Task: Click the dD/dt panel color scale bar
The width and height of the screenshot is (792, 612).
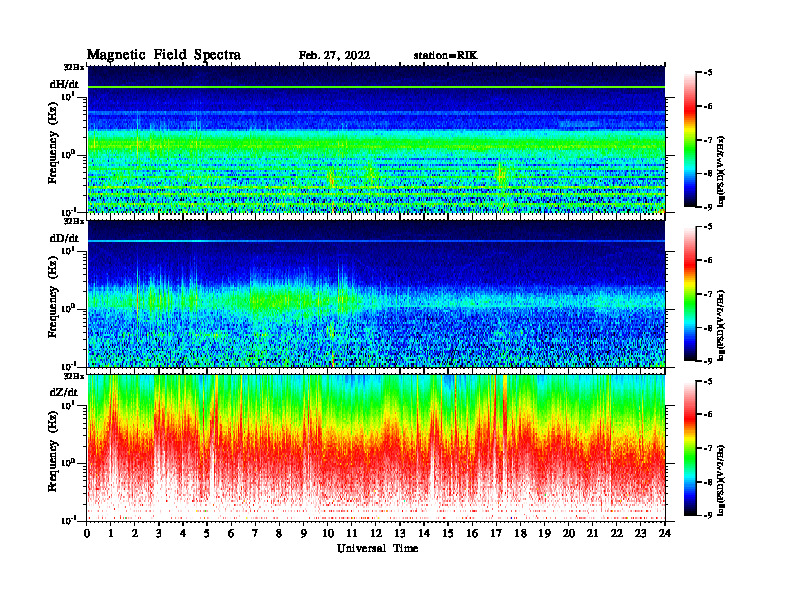Action: pos(690,294)
